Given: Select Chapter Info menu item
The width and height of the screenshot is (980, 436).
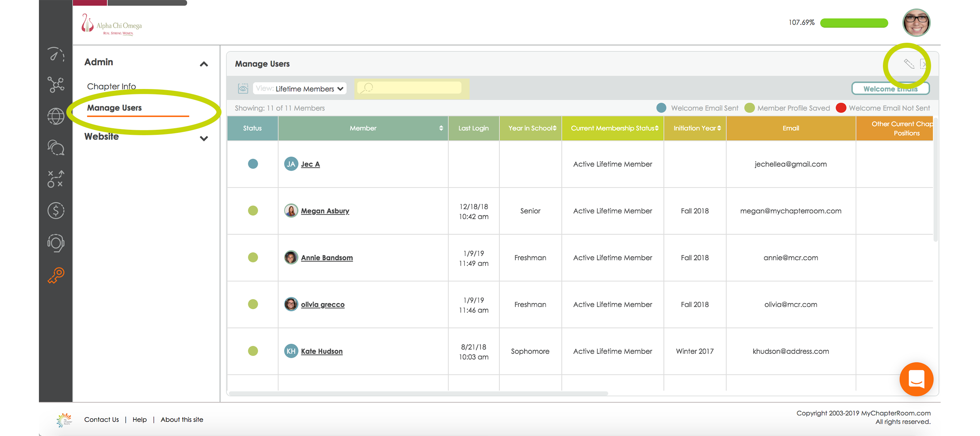Looking at the screenshot, I should click(x=111, y=86).
